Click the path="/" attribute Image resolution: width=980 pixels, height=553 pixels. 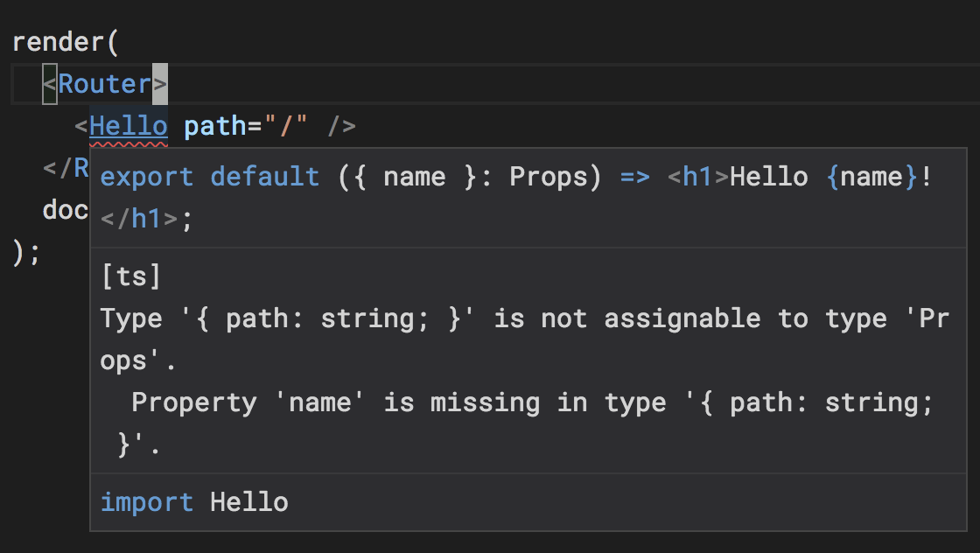[247, 125]
